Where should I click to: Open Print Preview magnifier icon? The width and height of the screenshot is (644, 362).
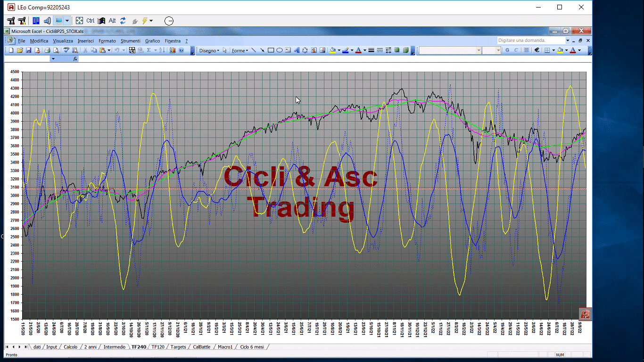(x=56, y=50)
